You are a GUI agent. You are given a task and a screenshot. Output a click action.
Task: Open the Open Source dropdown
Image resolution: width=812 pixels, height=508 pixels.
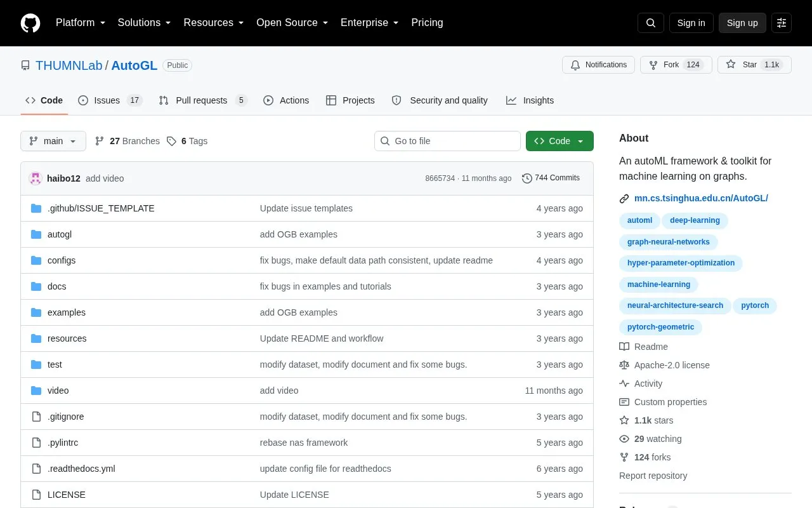[292, 23]
